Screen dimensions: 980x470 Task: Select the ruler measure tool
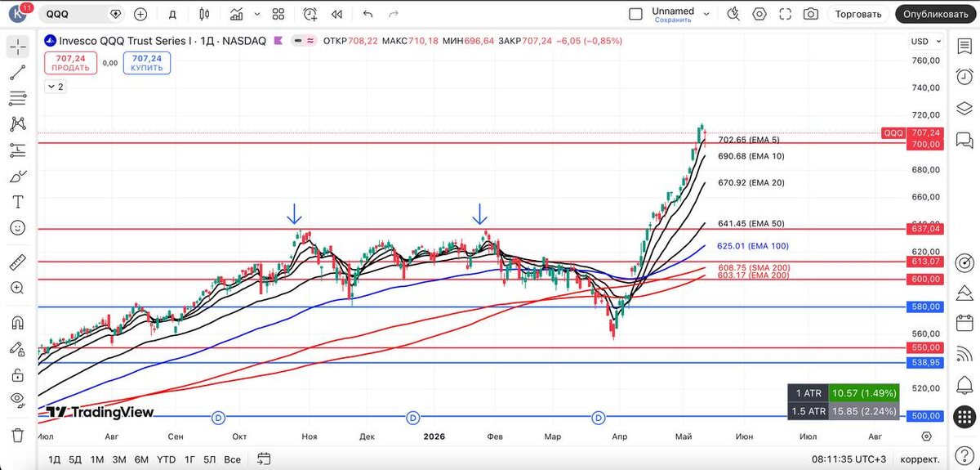coord(17,262)
